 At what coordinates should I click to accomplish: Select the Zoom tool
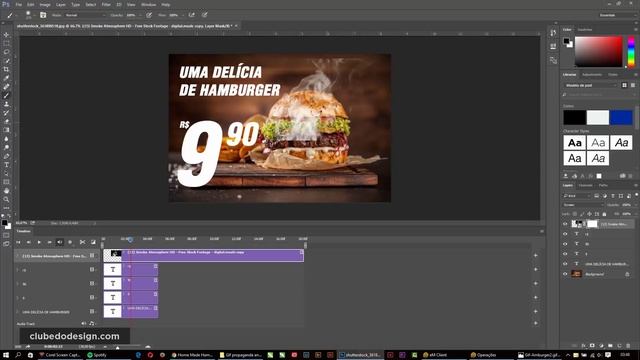coord(6,199)
